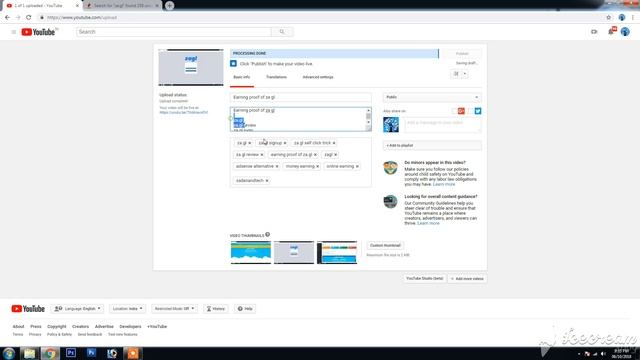Click the video preview at top left

coord(191,67)
